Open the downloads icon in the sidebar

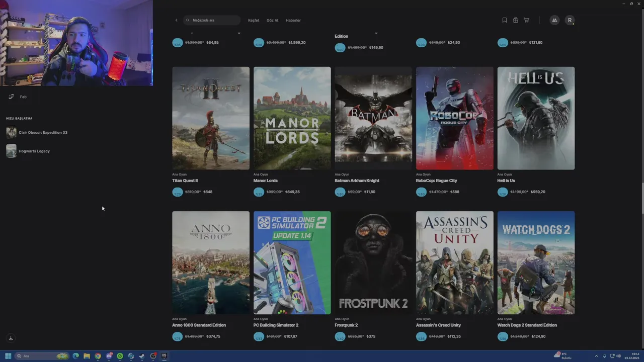(11, 338)
